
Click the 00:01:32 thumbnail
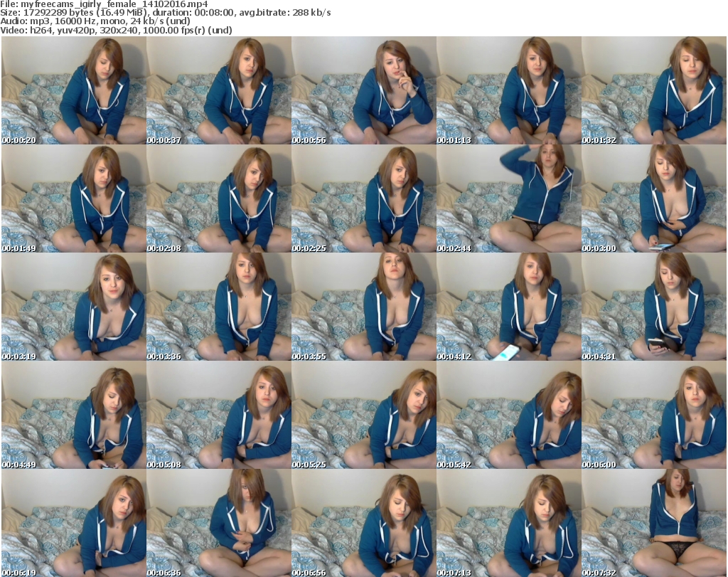point(654,90)
